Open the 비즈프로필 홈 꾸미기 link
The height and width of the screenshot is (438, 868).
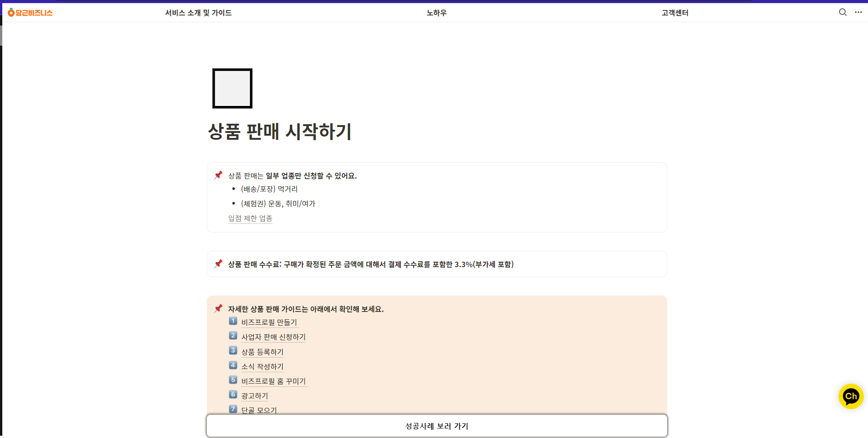274,381
